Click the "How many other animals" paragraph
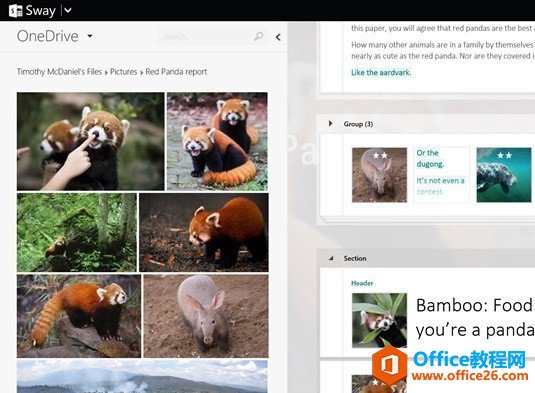The height and width of the screenshot is (393, 535). 443,50
